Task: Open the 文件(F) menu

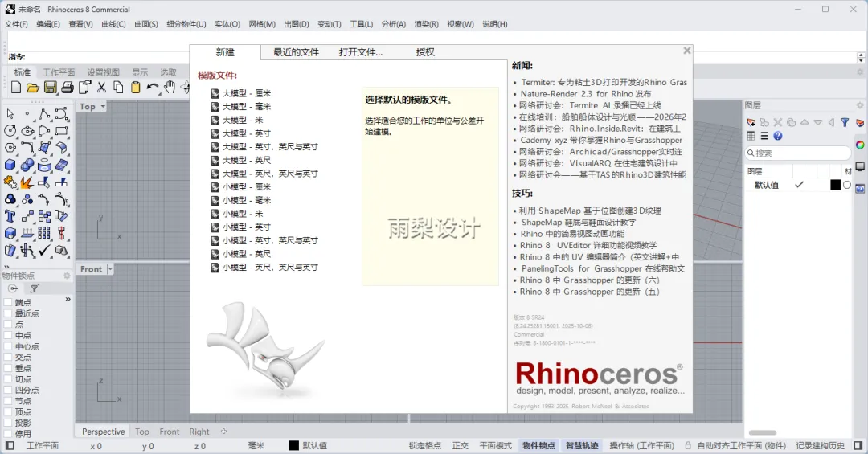Action: [16, 24]
